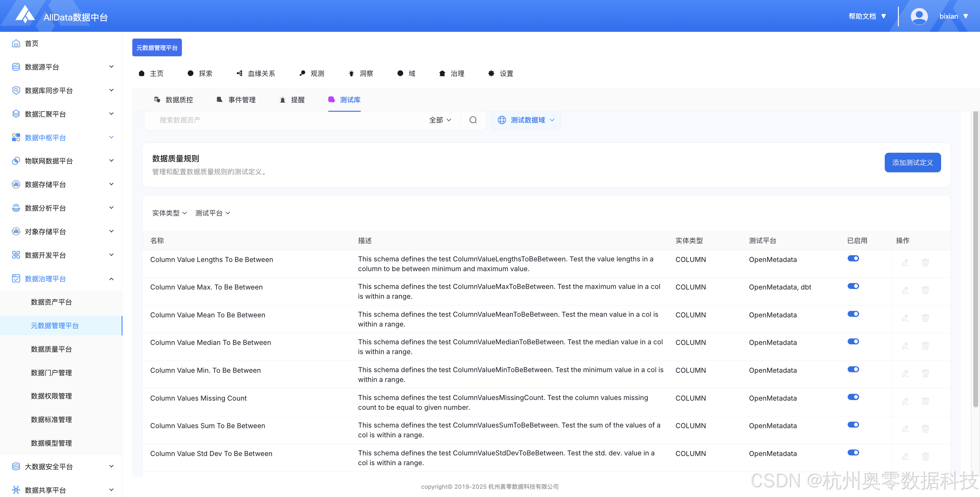Screen dimensions: 980x497
Task: Open the 血缘关系 lineage nav item
Action: (256, 73)
